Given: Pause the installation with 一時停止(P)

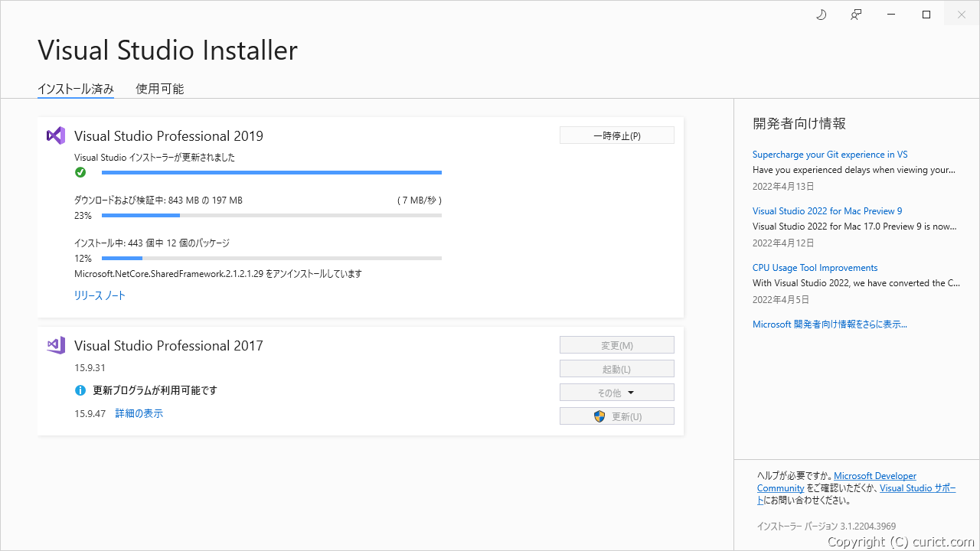Looking at the screenshot, I should click(x=616, y=135).
